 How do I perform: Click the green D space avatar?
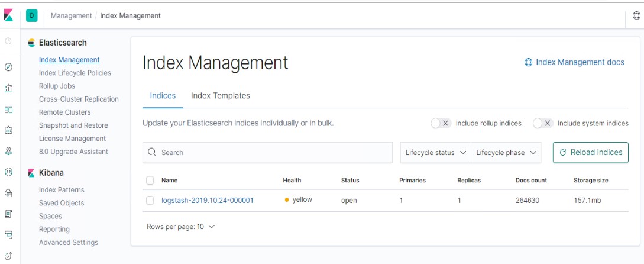click(31, 15)
